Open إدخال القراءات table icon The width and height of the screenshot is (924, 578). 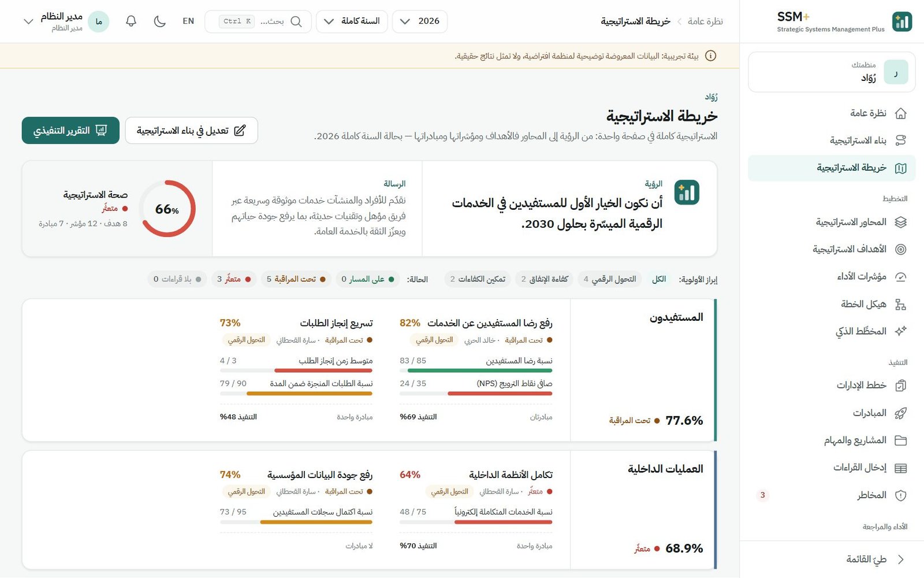pyautogui.click(x=900, y=468)
